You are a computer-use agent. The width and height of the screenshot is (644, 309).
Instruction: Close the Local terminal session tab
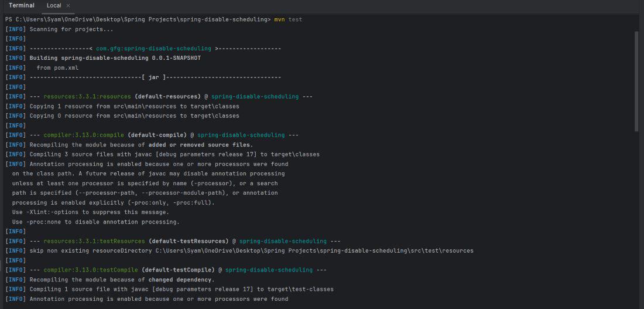68,6
